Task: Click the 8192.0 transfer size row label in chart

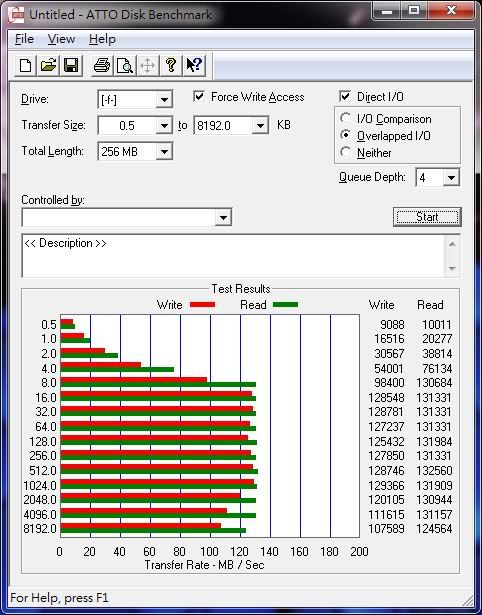Action: click(x=40, y=529)
